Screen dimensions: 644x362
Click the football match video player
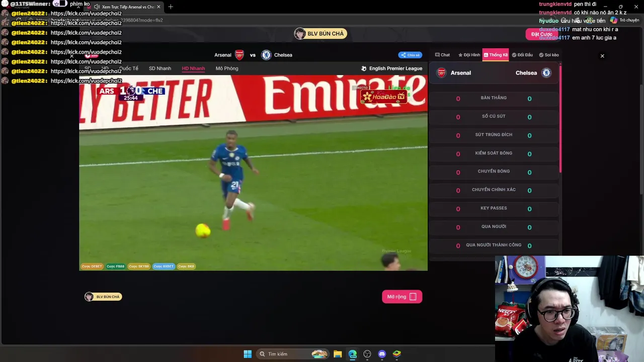253,173
